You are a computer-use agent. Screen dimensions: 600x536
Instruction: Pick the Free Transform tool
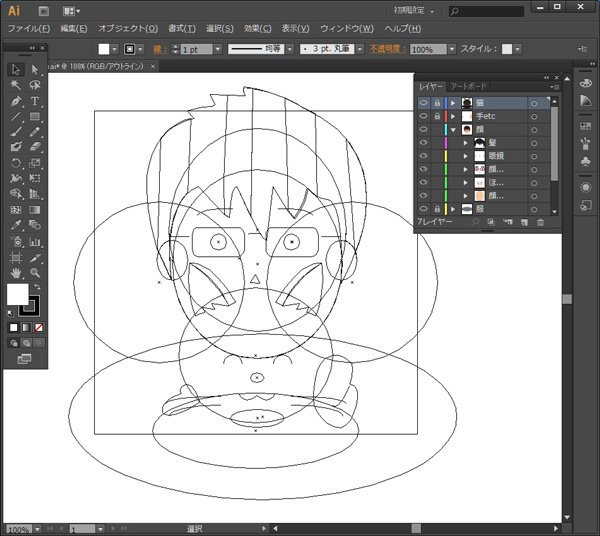(x=35, y=178)
